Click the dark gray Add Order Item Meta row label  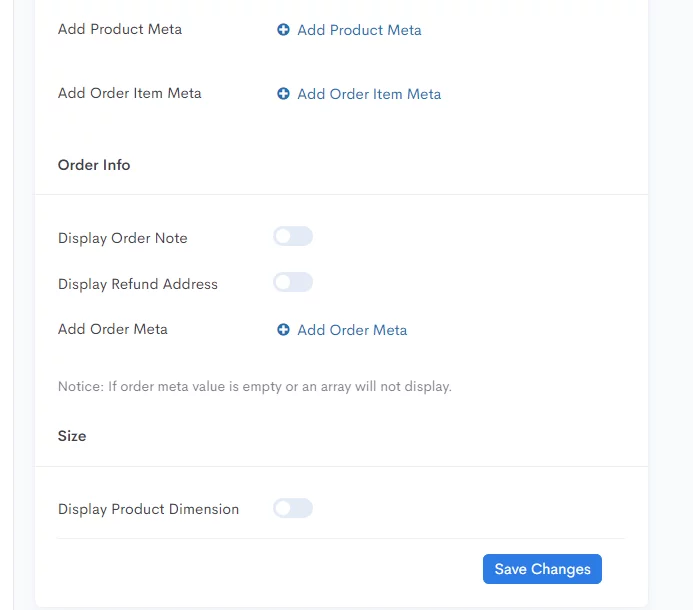point(129,93)
